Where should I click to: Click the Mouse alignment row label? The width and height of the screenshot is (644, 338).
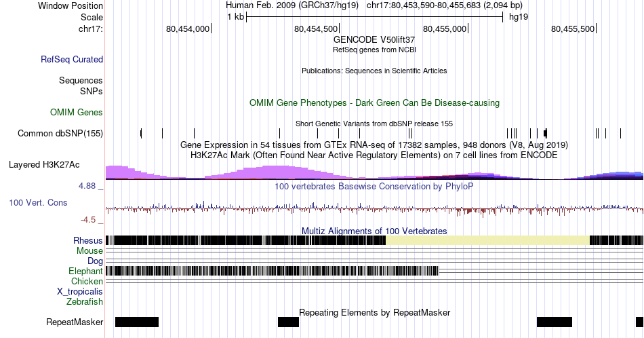89,251
